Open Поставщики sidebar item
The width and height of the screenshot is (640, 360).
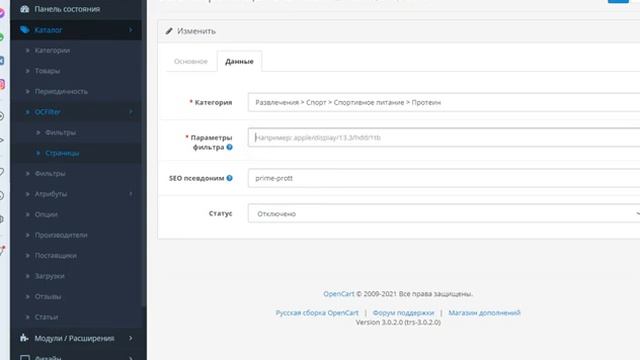[x=56, y=256]
